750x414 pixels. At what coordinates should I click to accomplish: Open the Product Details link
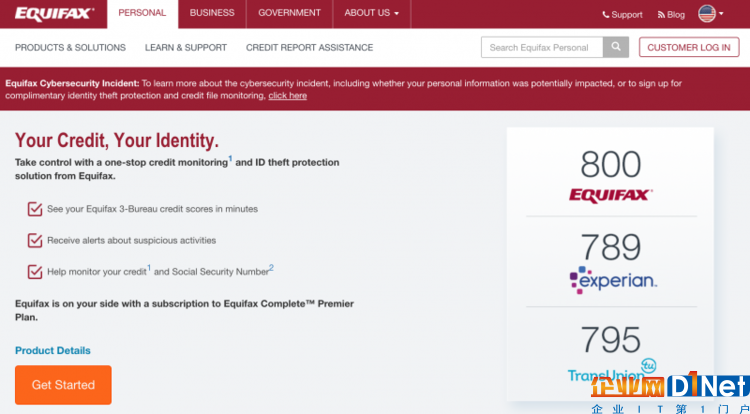[x=53, y=350]
